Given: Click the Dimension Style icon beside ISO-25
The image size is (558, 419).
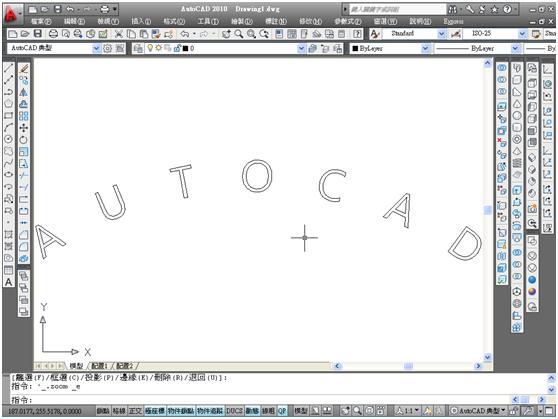Looking at the screenshot, I should 456,34.
